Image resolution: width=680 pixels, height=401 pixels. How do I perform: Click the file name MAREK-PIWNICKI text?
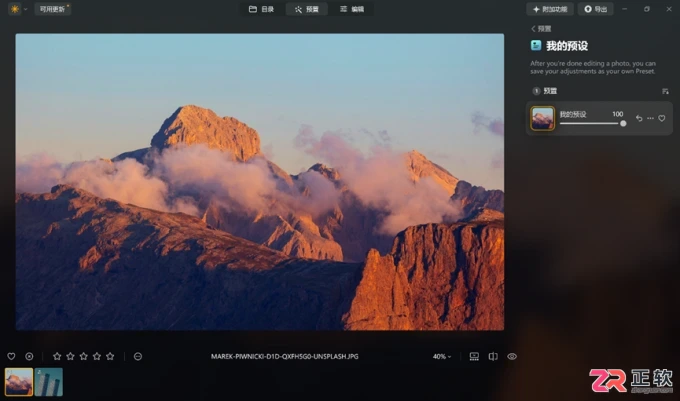284,356
